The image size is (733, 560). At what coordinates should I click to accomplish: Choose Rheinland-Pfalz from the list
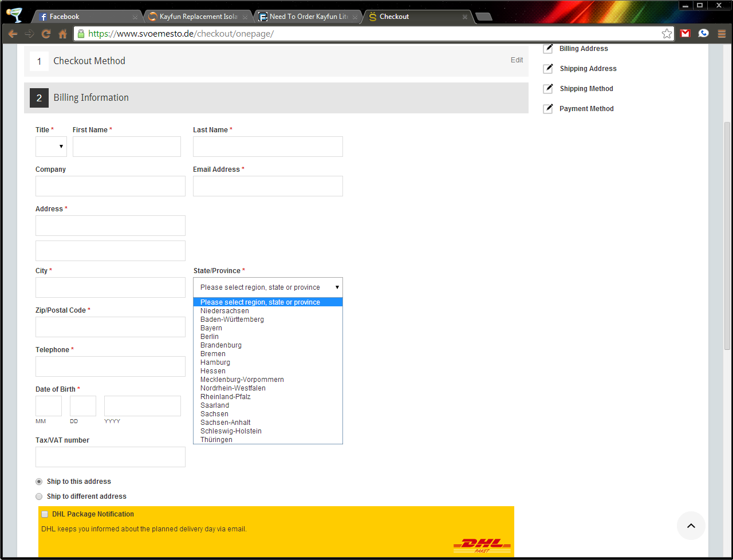coord(268,397)
